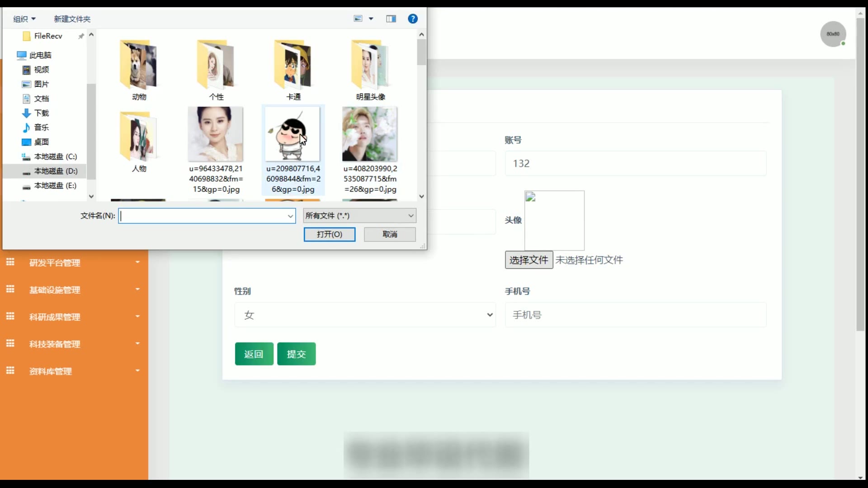Click the green 提交 button
868x488 pixels.
[296, 354]
